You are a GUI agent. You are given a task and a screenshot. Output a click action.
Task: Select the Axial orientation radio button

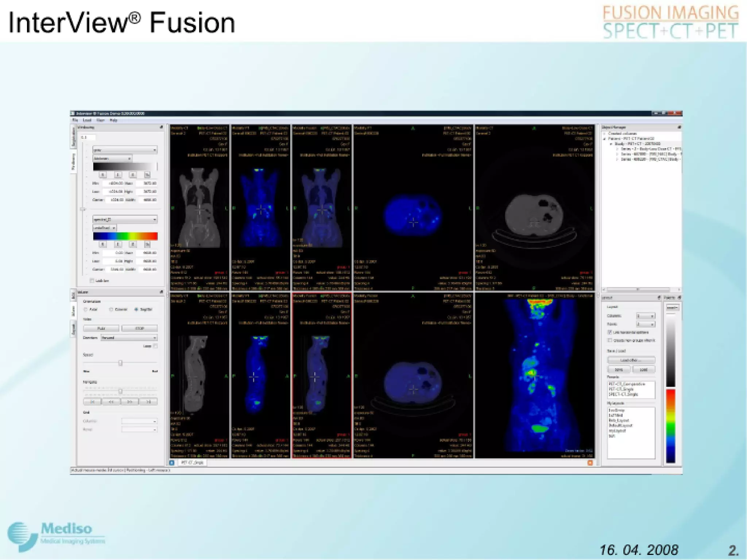86,310
